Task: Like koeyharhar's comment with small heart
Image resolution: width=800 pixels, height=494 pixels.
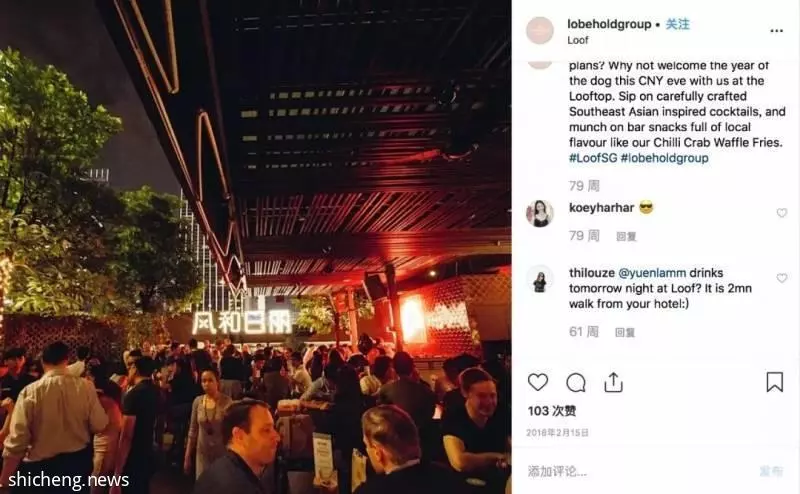Action: pos(782,213)
